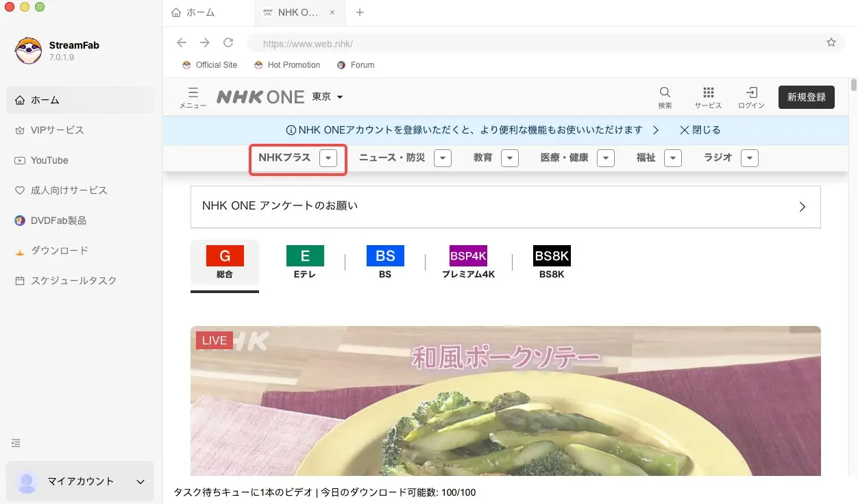Open NHK ONE アンケートのお願い banner
This screenshot has width=858, height=504.
click(x=506, y=206)
